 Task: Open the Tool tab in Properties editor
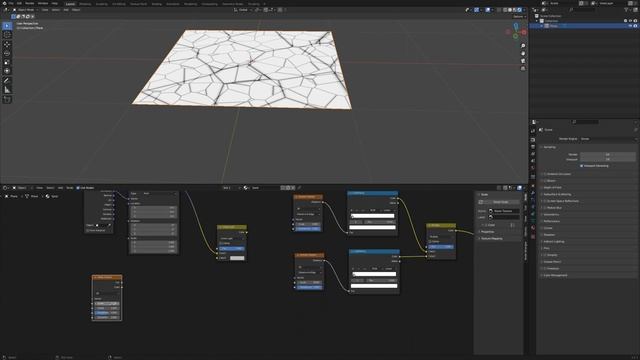pos(533,131)
